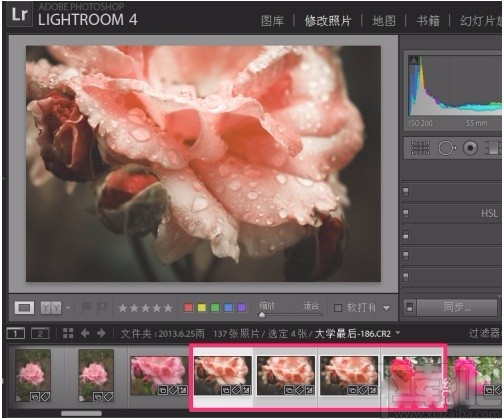Toggle the auto sync switch beside 同步
The height and width of the screenshot is (419, 504).
(x=410, y=307)
